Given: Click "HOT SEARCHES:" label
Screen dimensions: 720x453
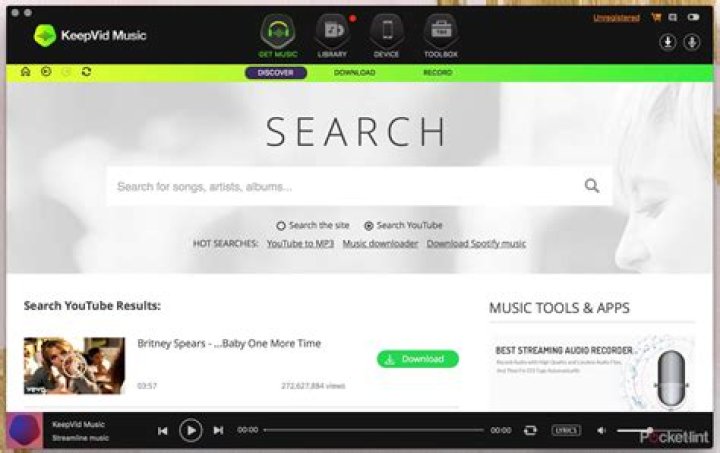Looking at the screenshot, I should pyautogui.click(x=225, y=244).
